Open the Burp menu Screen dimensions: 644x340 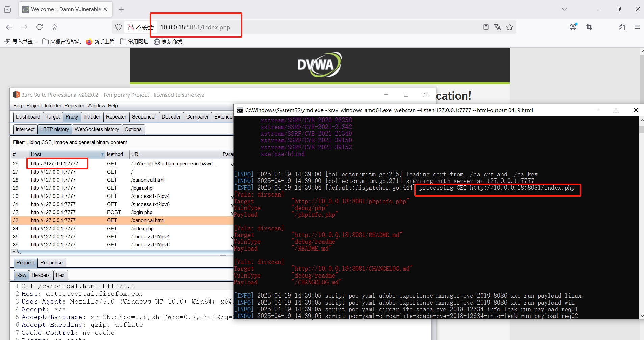[18, 106]
